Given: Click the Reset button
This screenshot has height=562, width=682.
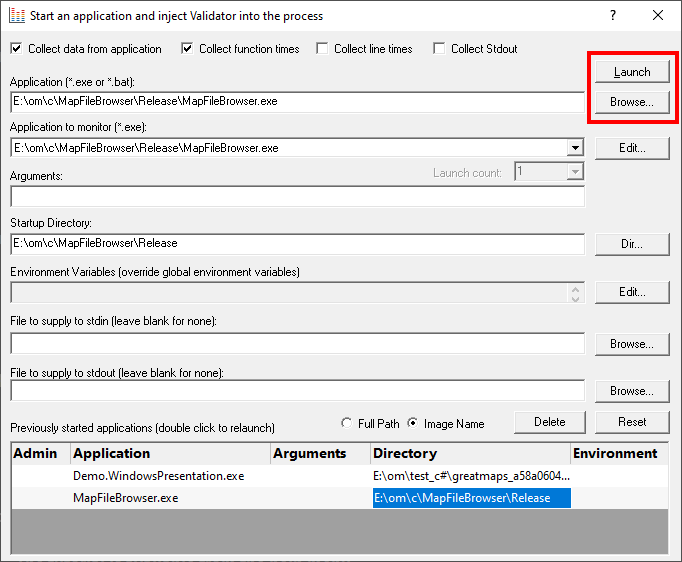Looking at the screenshot, I should coord(632,422).
